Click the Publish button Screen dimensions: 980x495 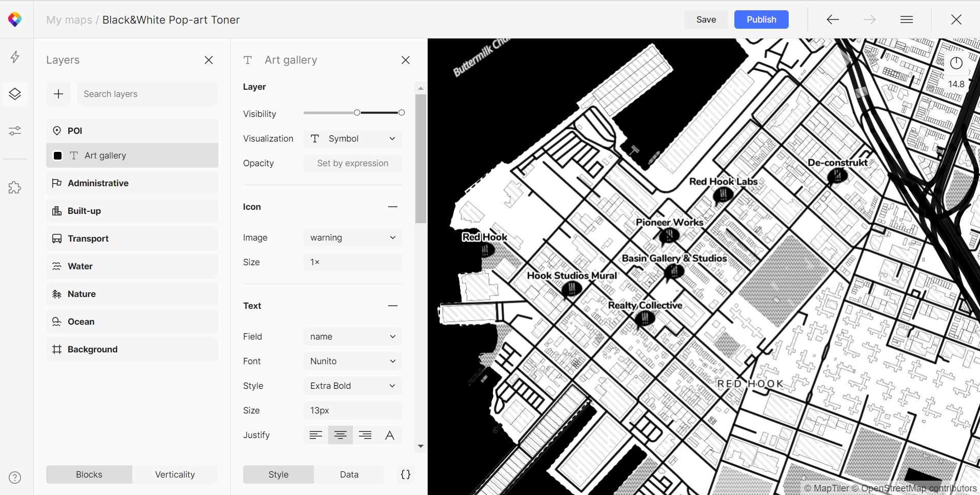click(x=761, y=19)
